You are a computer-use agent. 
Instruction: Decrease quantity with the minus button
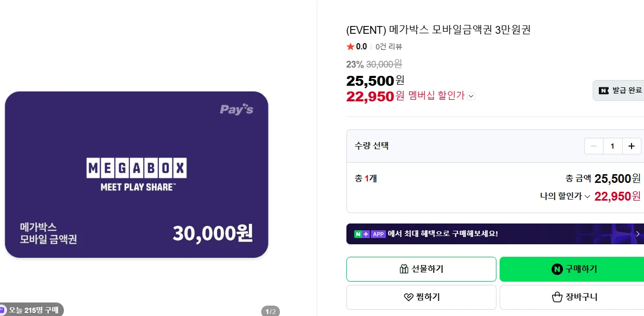click(x=594, y=146)
